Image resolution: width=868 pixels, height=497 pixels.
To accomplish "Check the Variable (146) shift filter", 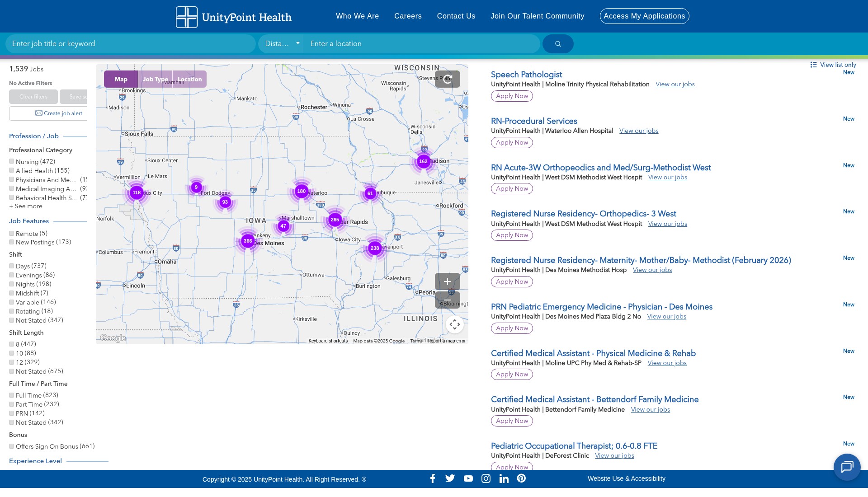I will pyautogui.click(x=12, y=302).
